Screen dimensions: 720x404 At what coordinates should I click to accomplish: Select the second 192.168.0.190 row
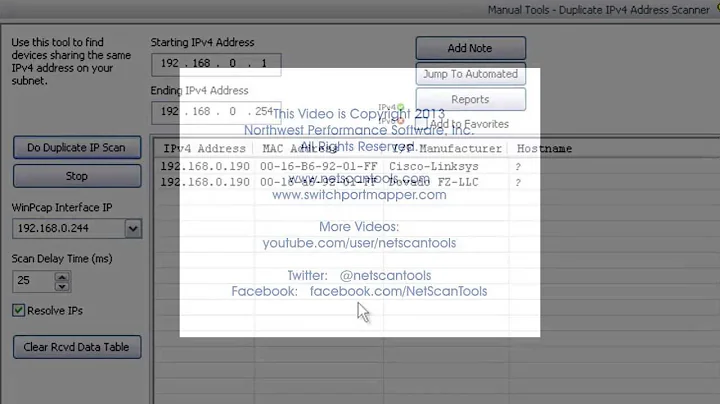(x=205, y=182)
